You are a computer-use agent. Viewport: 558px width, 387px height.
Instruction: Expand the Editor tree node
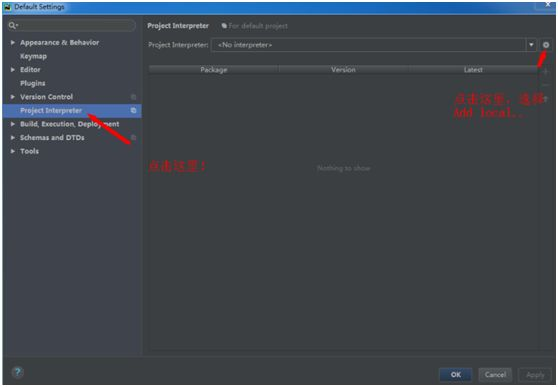tap(12, 69)
